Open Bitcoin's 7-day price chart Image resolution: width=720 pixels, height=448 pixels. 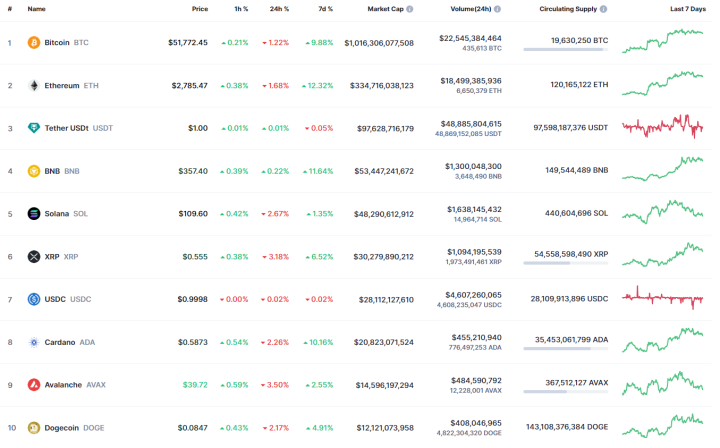coord(663,41)
